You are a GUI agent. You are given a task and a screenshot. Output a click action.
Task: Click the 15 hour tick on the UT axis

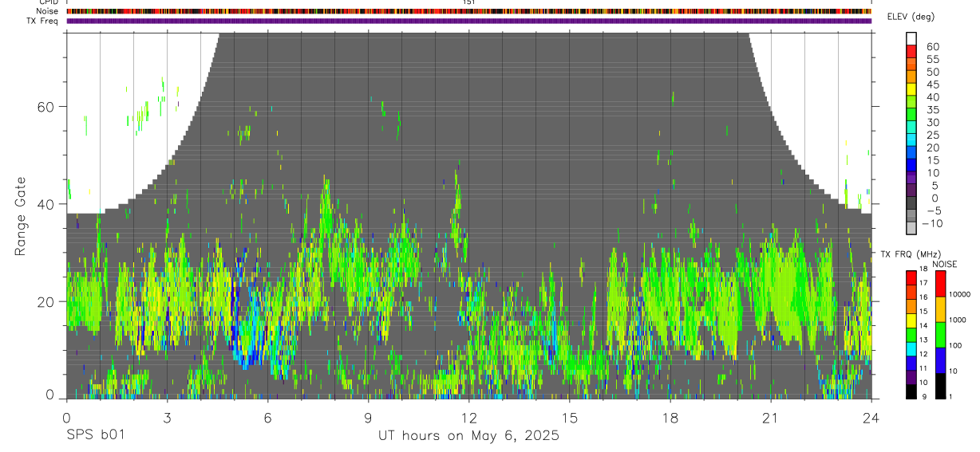click(x=569, y=417)
